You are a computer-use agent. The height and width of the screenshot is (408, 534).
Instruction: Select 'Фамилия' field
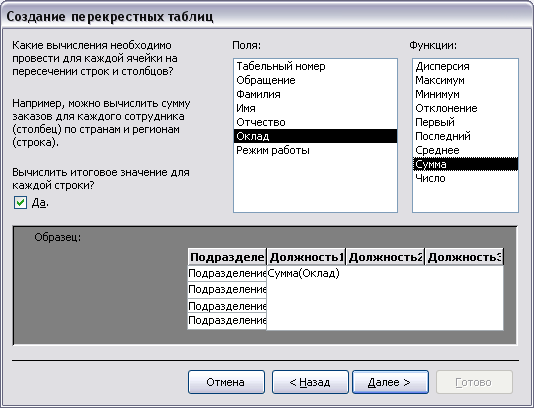point(315,94)
